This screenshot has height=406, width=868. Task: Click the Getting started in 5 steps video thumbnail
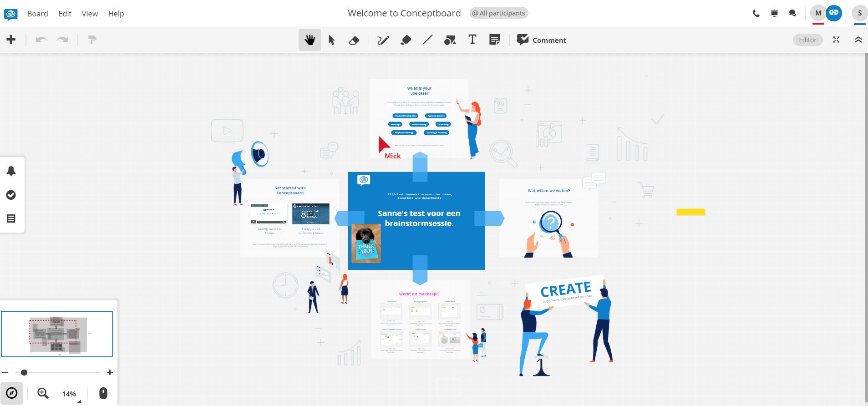point(269,214)
